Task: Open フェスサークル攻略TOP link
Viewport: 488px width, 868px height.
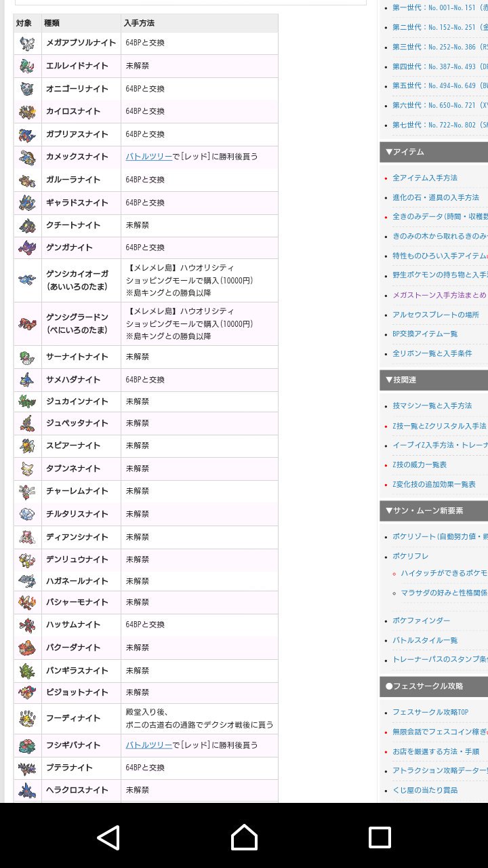Action: click(x=430, y=712)
